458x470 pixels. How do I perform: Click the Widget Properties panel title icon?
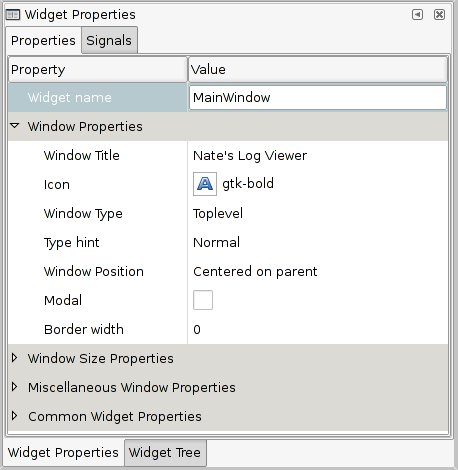point(13,15)
